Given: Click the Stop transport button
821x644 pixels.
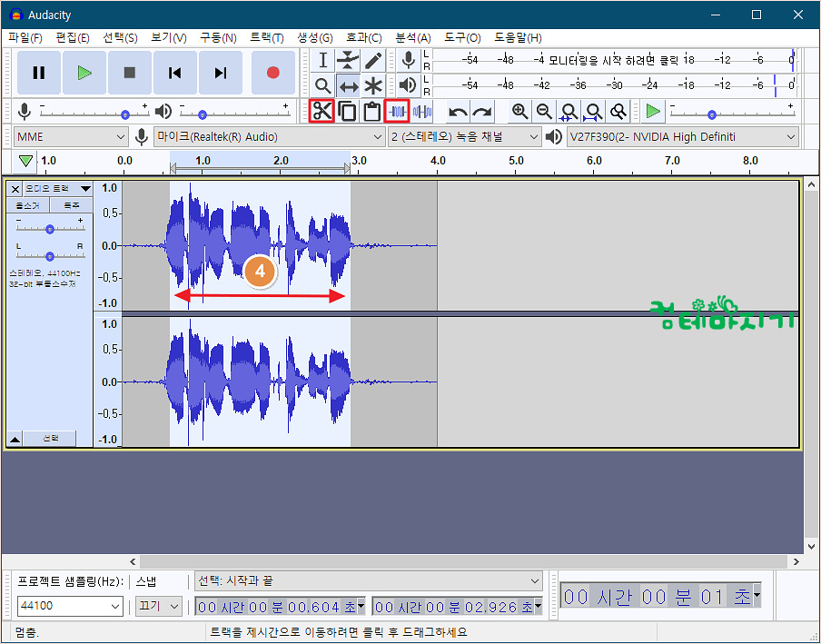Looking at the screenshot, I should point(129,73).
